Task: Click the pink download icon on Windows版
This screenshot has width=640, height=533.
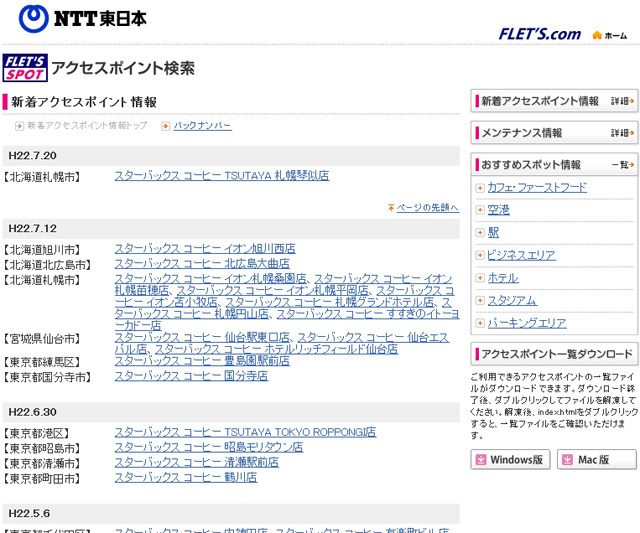Action: click(481, 460)
